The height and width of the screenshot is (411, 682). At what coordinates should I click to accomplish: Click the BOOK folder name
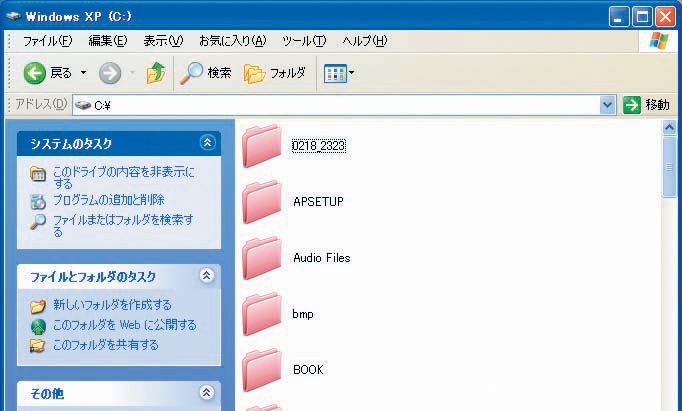click(308, 370)
